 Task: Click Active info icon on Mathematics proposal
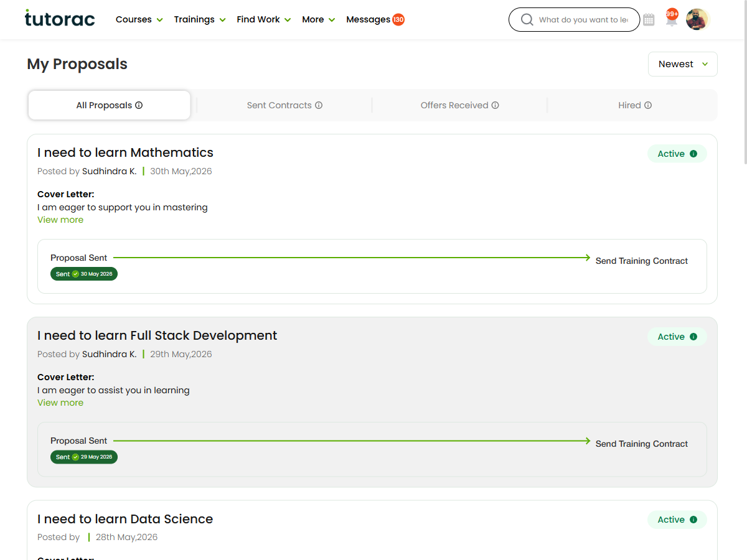tap(693, 154)
